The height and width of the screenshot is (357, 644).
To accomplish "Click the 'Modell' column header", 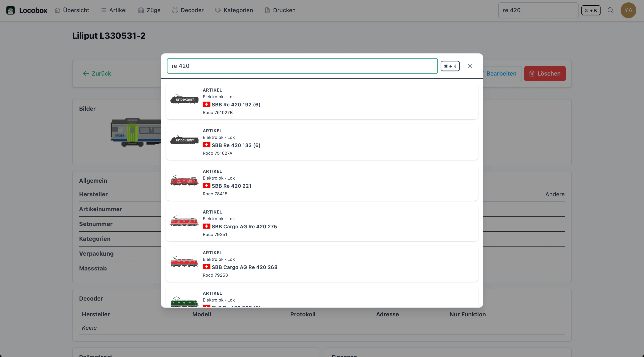I will point(202,314).
